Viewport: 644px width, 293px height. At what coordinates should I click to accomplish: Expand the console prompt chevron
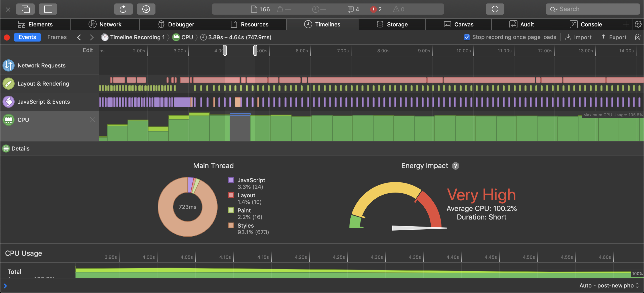point(5,286)
